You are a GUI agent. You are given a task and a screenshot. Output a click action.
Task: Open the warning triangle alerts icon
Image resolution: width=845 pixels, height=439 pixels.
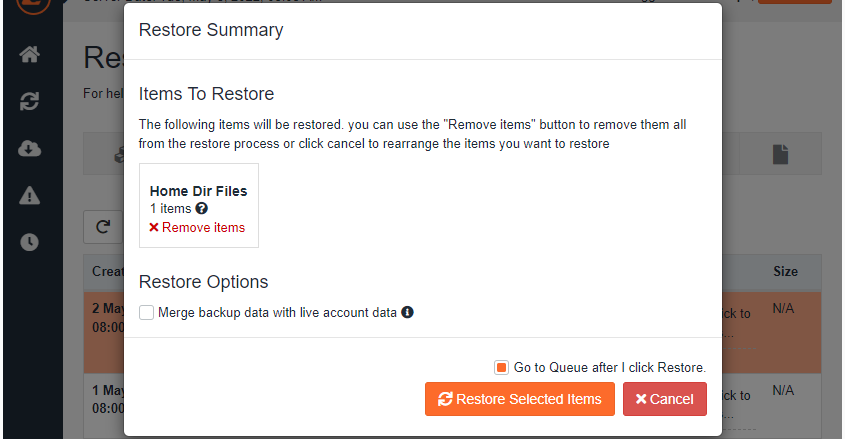[x=30, y=196]
